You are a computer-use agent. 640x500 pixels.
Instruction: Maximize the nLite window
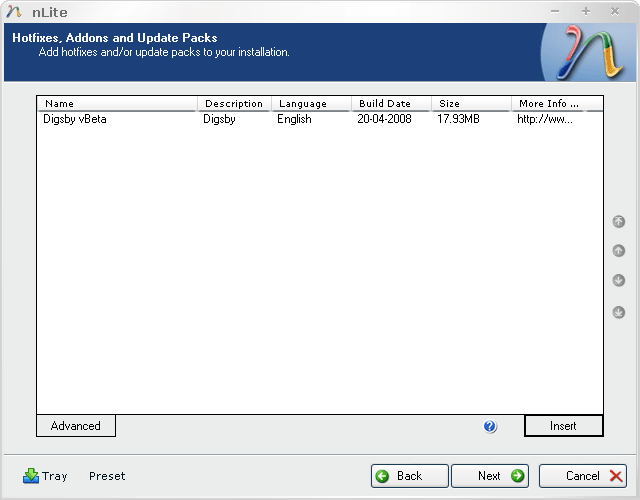pos(586,11)
